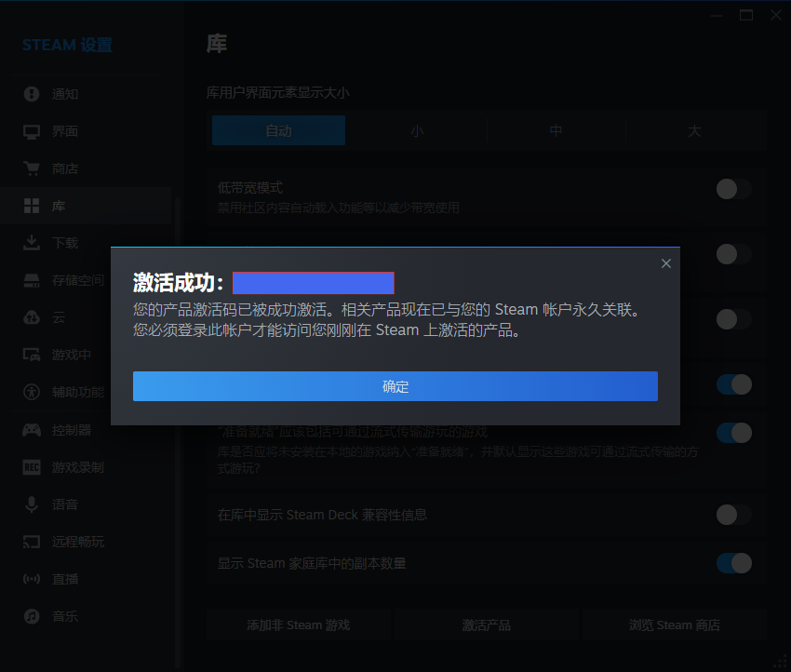Click the 音乐 music note icon
The height and width of the screenshot is (672, 791).
32,616
